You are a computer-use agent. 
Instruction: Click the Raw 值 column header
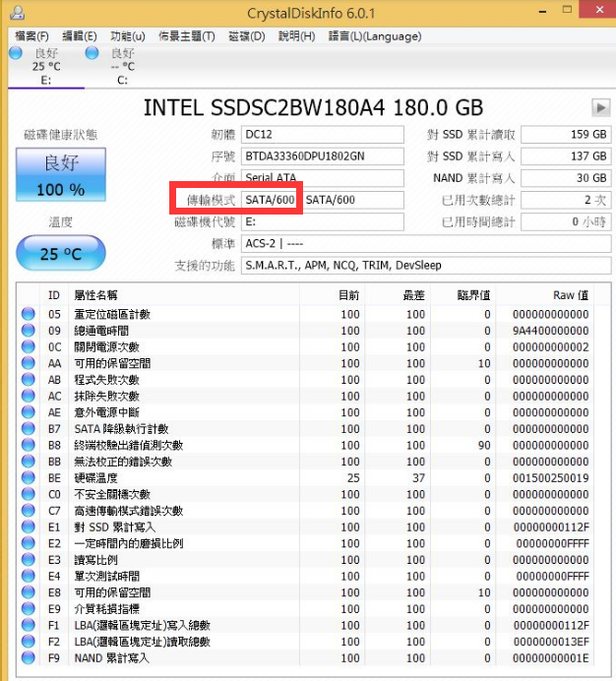coord(545,295)
